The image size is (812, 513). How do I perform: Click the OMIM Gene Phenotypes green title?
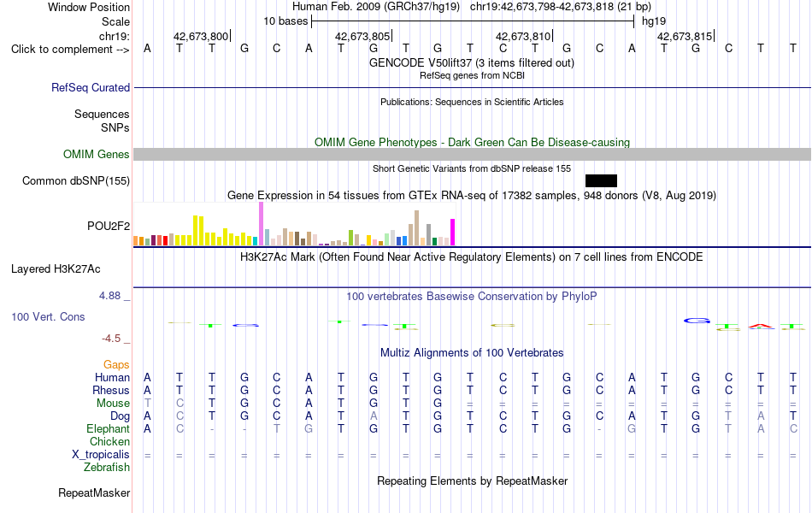pos(473,142)
